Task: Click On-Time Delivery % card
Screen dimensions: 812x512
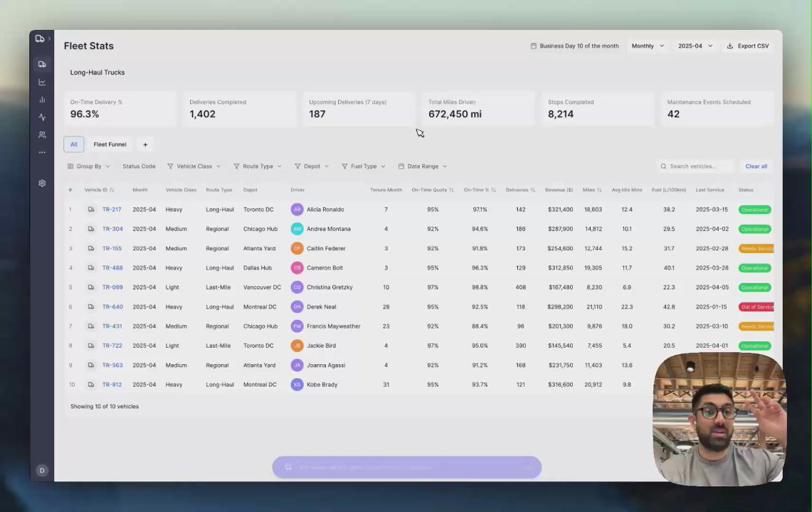Action: [x=120, y=109]
